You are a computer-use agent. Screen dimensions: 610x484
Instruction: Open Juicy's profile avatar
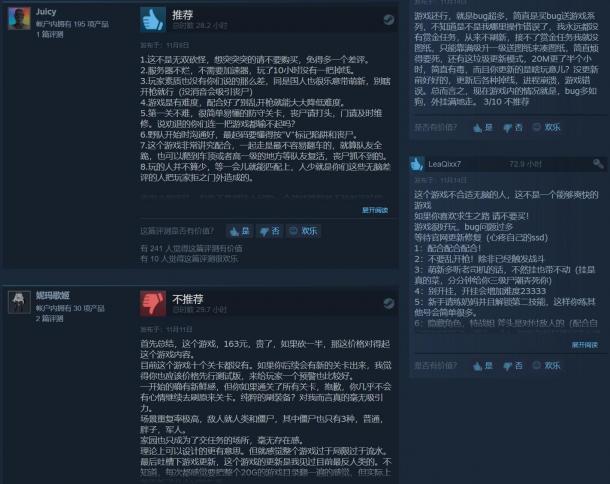click(19, 18)
